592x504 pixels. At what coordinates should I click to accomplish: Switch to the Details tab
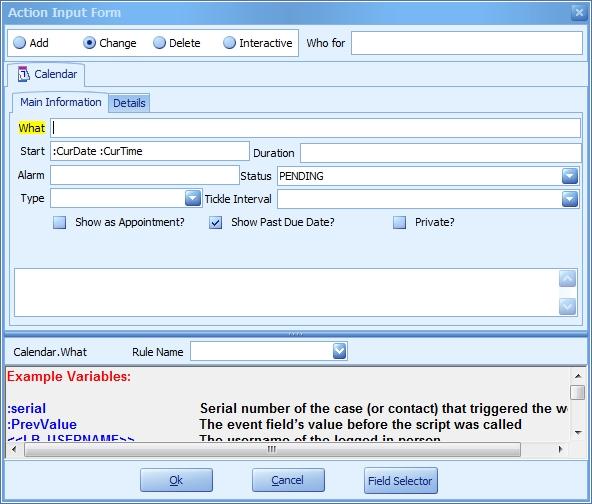129,103
